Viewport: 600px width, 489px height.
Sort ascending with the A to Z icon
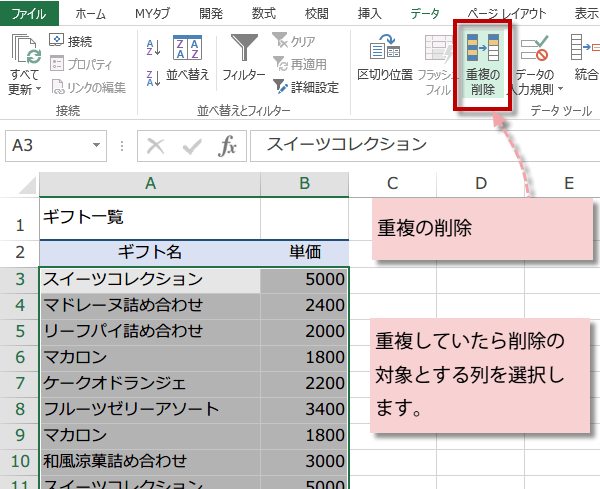(x=153, y=48)
